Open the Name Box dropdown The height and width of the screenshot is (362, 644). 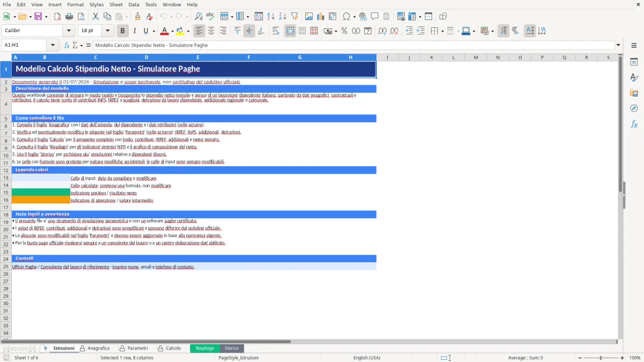coord(53,45)
